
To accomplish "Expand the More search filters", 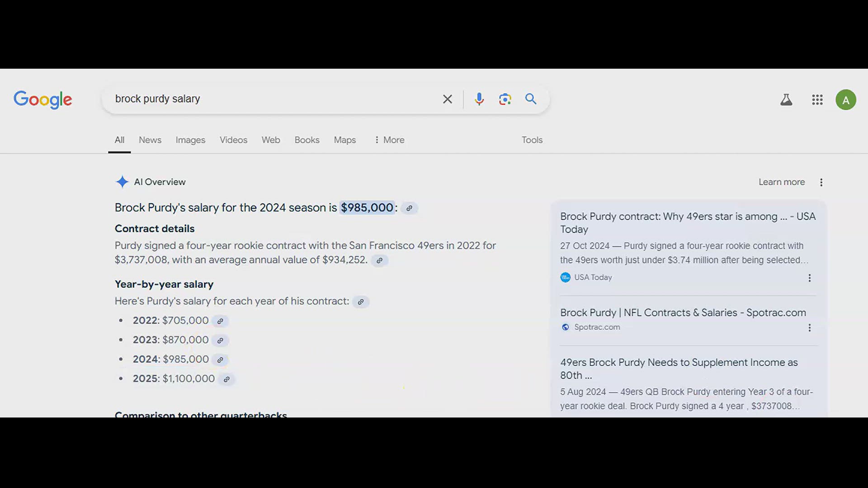I will click(x=389, y=140).
